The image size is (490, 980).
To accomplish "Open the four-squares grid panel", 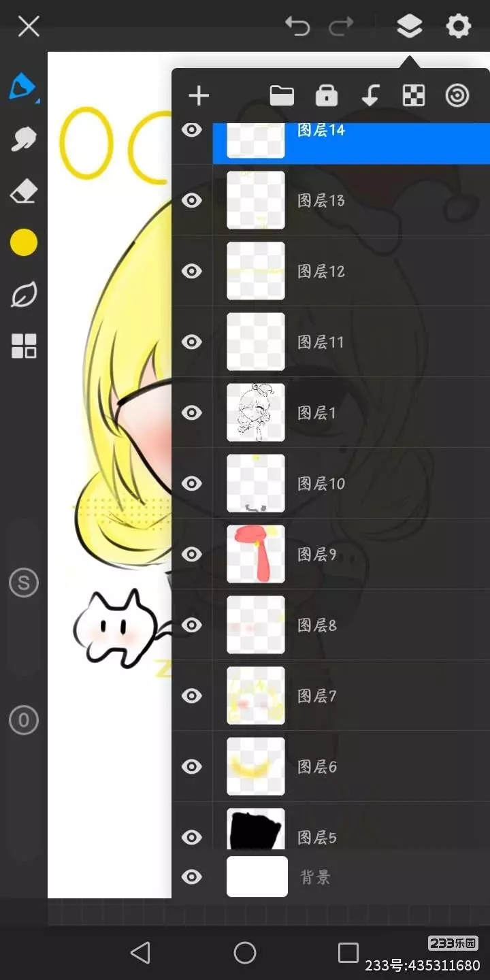I will 24,346.
